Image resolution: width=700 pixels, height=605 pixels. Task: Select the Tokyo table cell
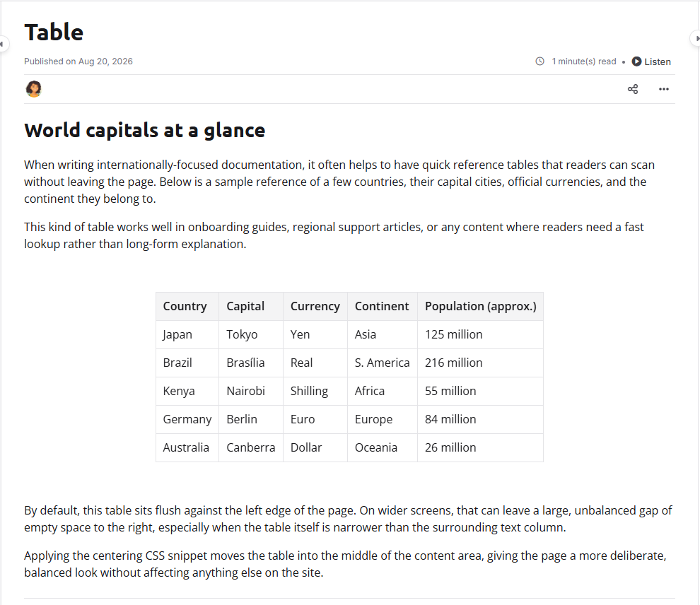(251, 334)
